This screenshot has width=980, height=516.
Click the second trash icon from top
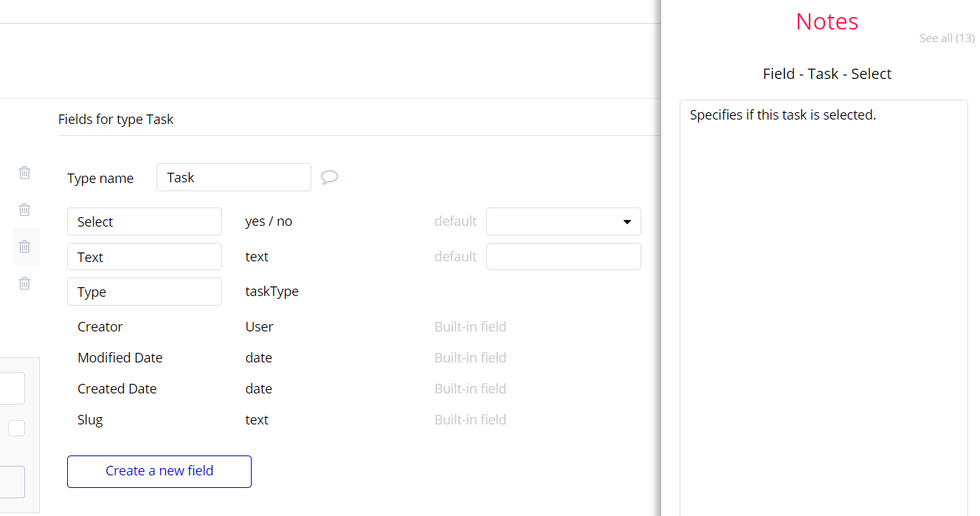click(24, 210)
